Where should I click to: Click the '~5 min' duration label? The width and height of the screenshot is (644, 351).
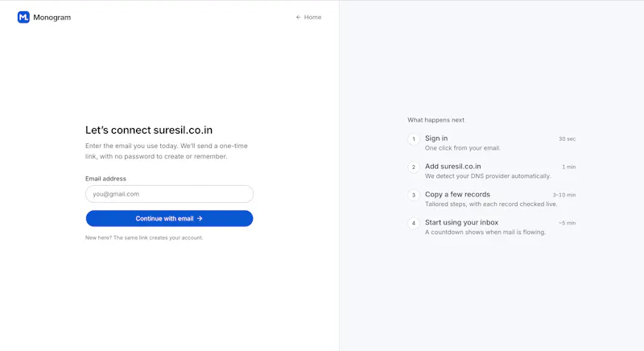pos(567,222)
